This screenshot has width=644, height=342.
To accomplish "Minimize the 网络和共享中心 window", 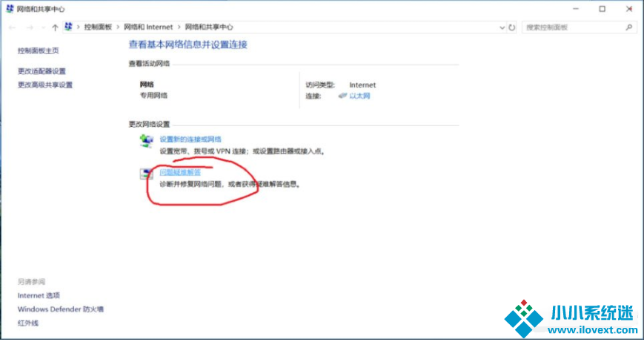I will [x=576, y=9].
